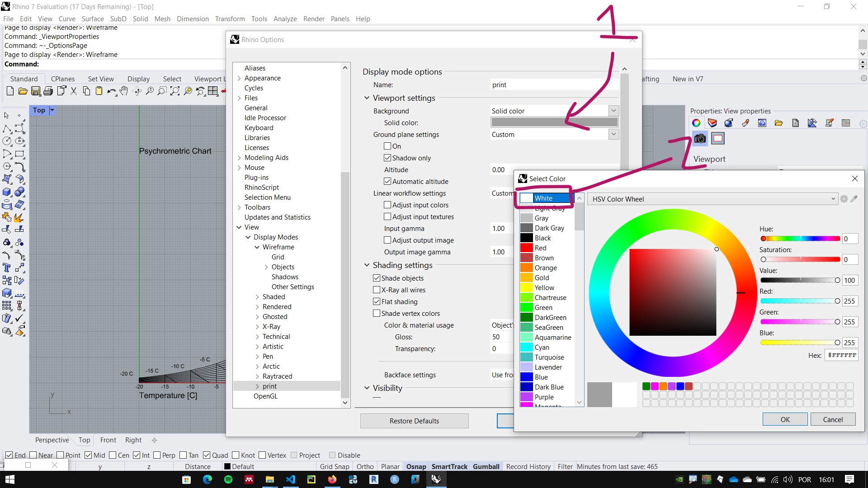The height and width of the screenshot is (488, 868).
Task: Launch Visual Studio Code from taskbar
Action: pyautogui.click(x=291, y=479)
